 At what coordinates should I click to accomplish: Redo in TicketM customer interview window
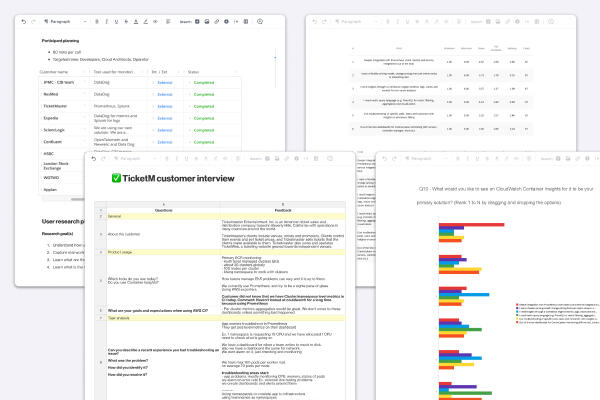[103, 158]
